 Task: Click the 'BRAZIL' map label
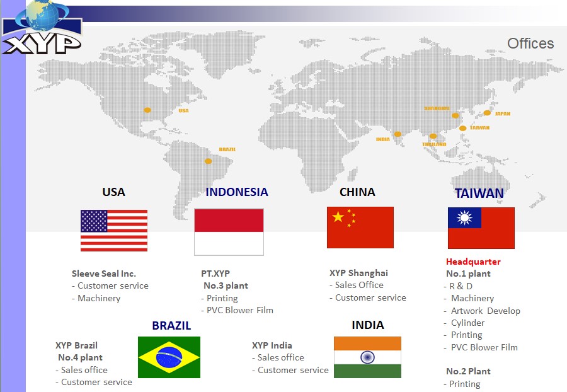[x=227, y=149]
